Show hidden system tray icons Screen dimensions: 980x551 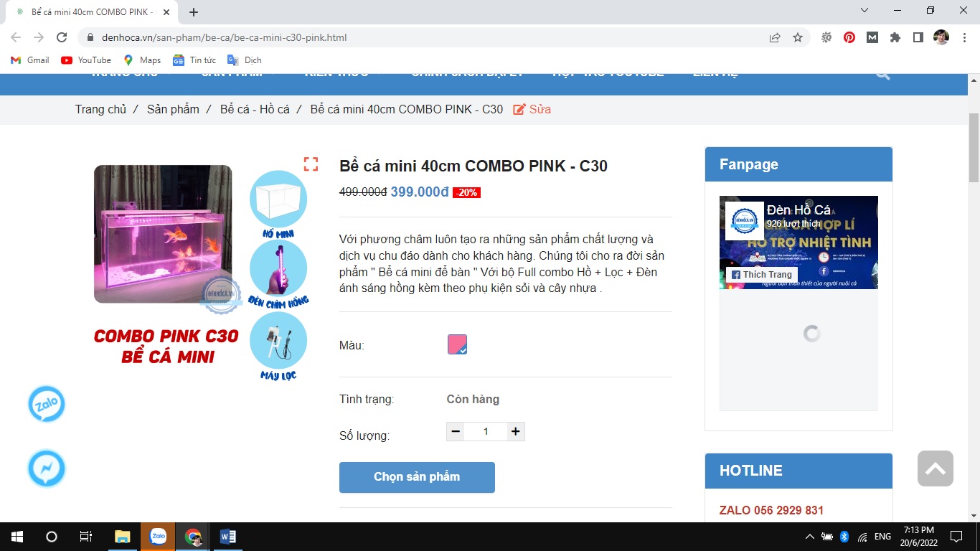click(810, 537)
